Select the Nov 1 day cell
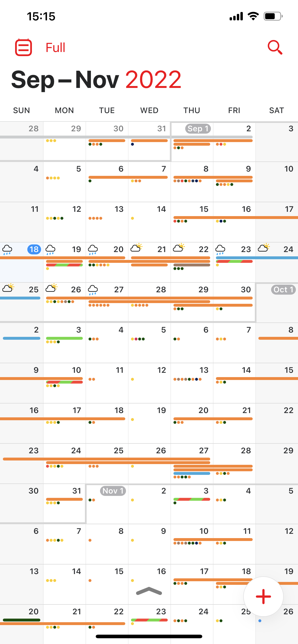 click(x=113, y=491)
